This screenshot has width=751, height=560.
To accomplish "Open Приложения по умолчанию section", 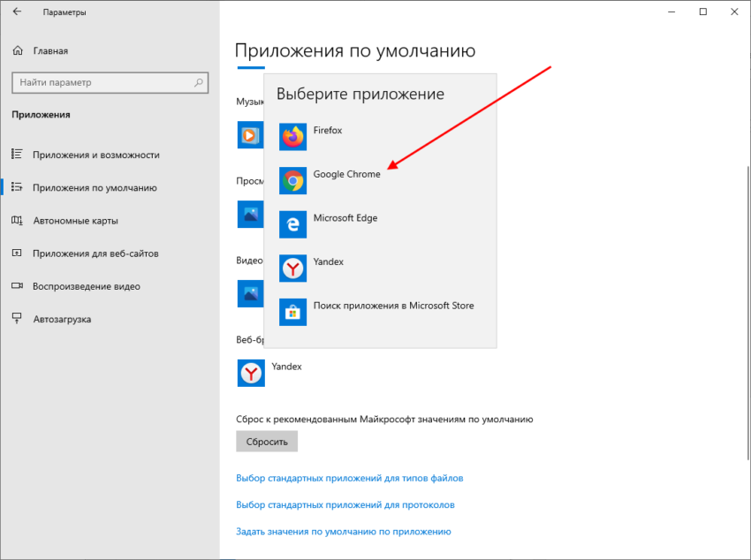I will coord(95,187).
